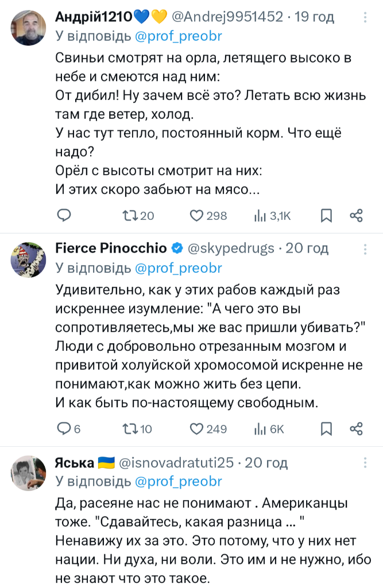383x588 pixels.
Task: Open Андрій1210's profile avatar
Action: click(28, 28)
